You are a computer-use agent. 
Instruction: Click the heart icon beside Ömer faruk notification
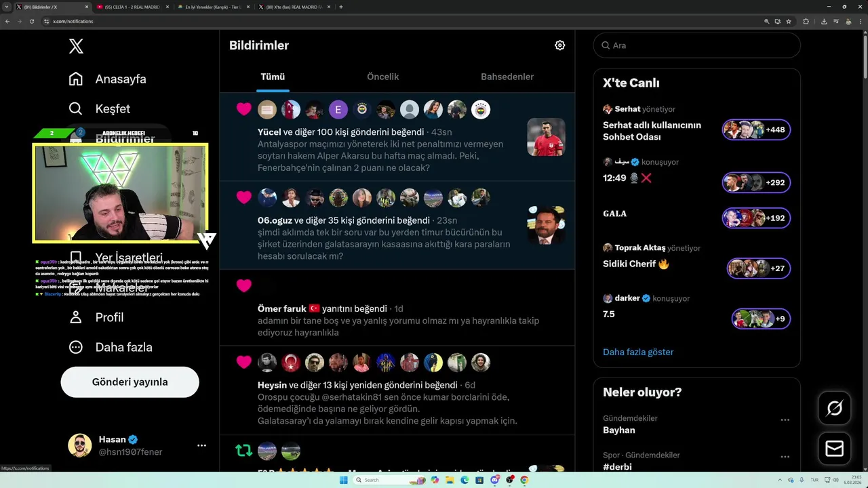coord(244,285)
